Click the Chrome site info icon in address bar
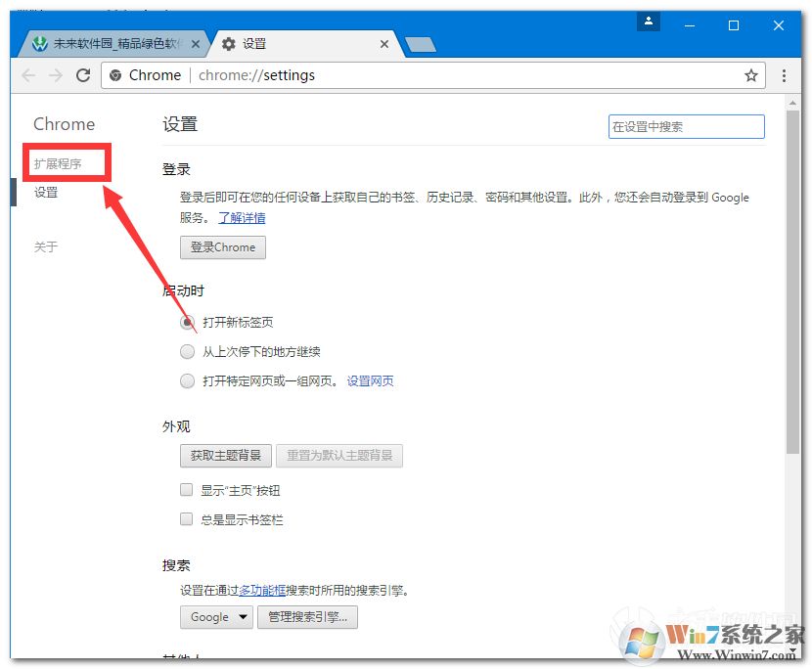 pyautogui.click(x=116, y=75)
